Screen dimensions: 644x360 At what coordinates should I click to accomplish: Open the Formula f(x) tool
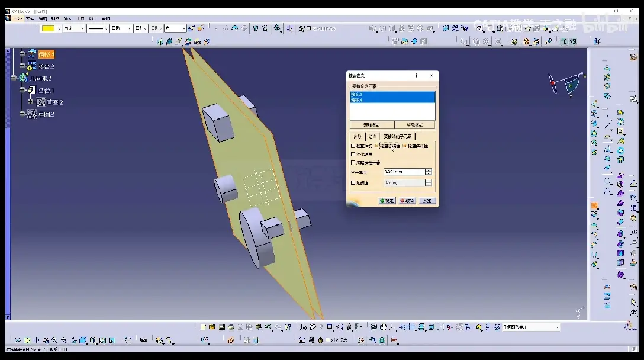pyautogui.click(x=303, y=327)
